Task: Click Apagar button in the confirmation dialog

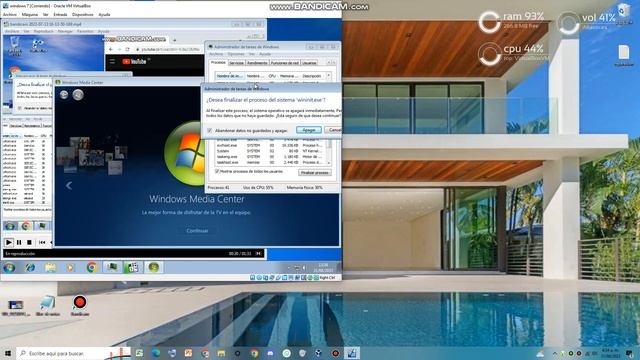Action: click(309, 130)
